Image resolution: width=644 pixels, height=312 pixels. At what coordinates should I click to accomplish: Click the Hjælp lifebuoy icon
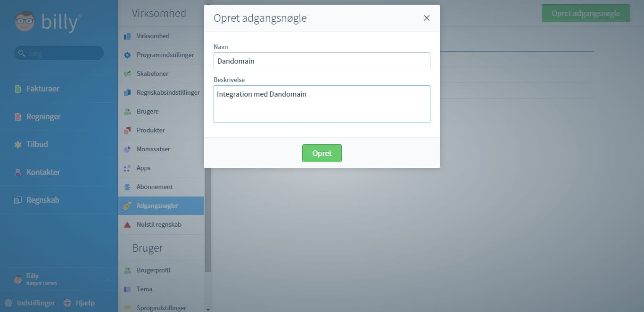[x=67, y=303]
